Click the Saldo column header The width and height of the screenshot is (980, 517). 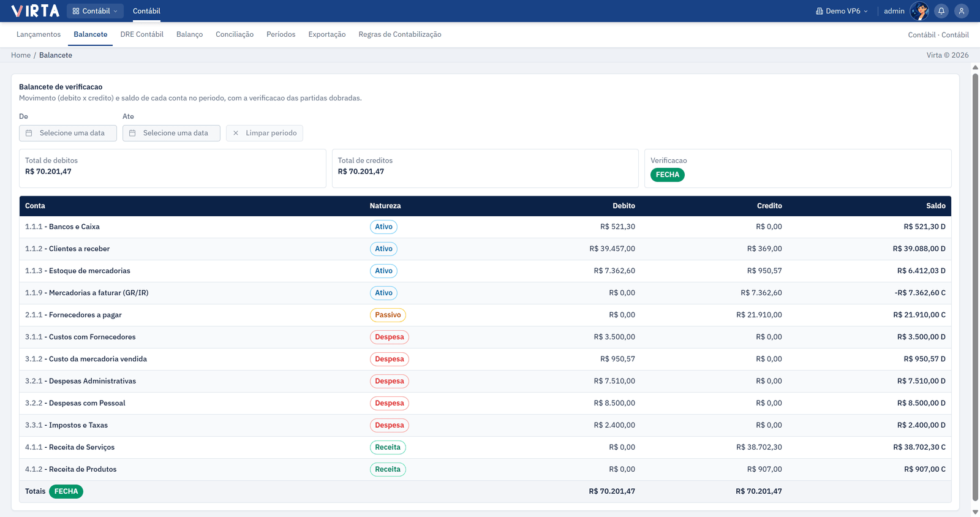click(936, 206)
